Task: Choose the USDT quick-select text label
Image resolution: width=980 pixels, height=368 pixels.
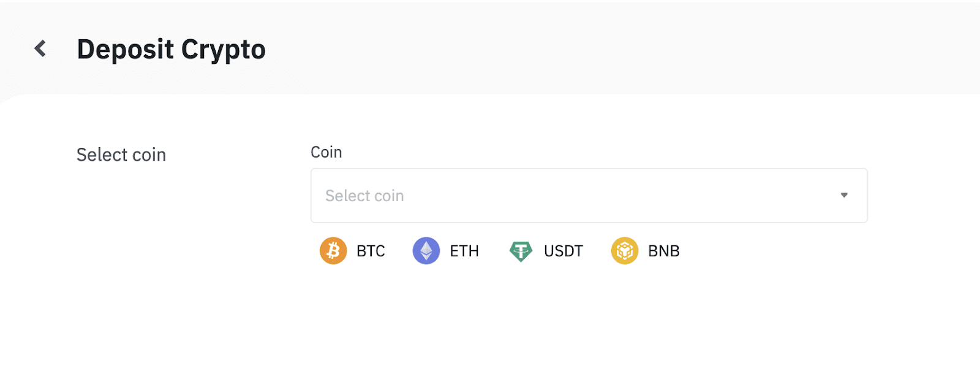Action: 563,251
